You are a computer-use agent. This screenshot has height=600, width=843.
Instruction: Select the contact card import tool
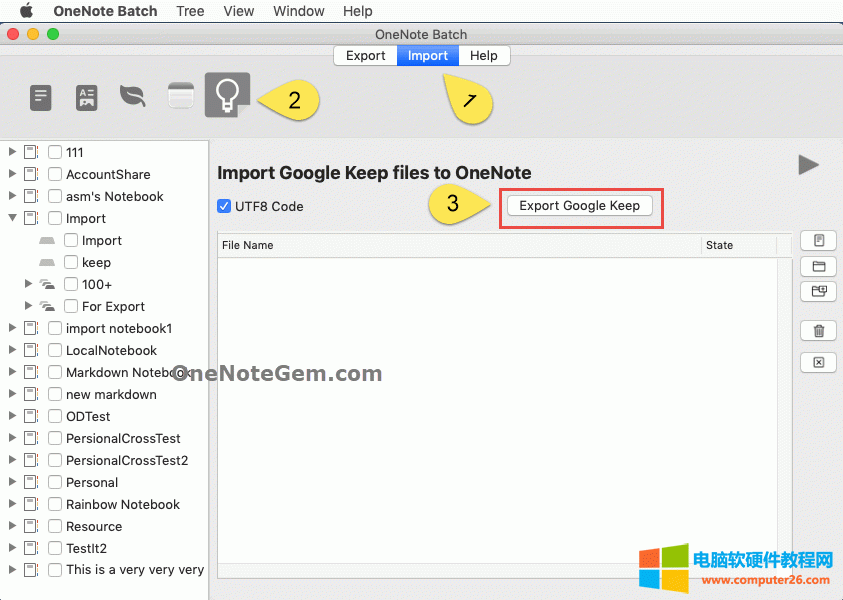86,97
